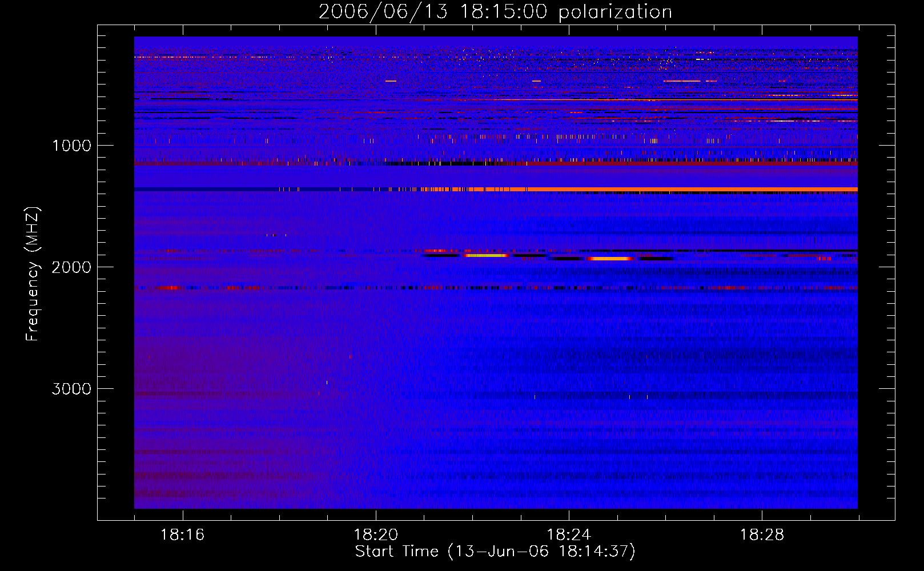Click the yellow-orange burst near 2000 MHz at 18:25
Image resolution: width=924 pixels, height=571 pixels.
coord(611,259)
